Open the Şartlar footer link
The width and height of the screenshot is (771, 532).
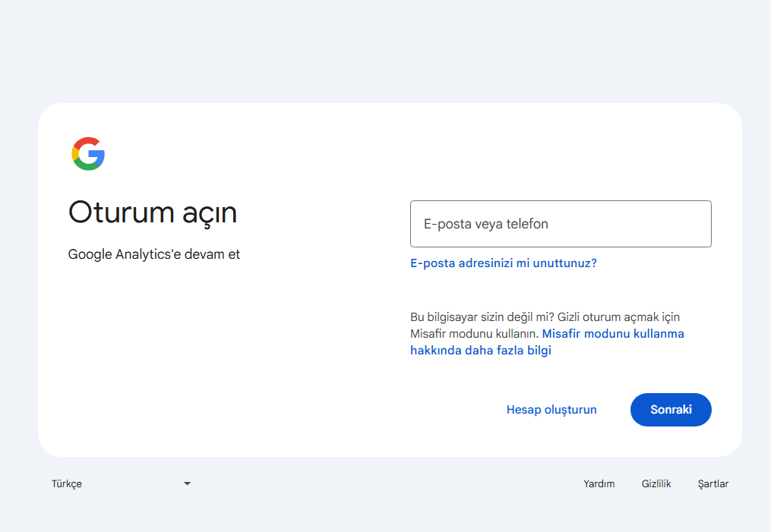[713, 483]
